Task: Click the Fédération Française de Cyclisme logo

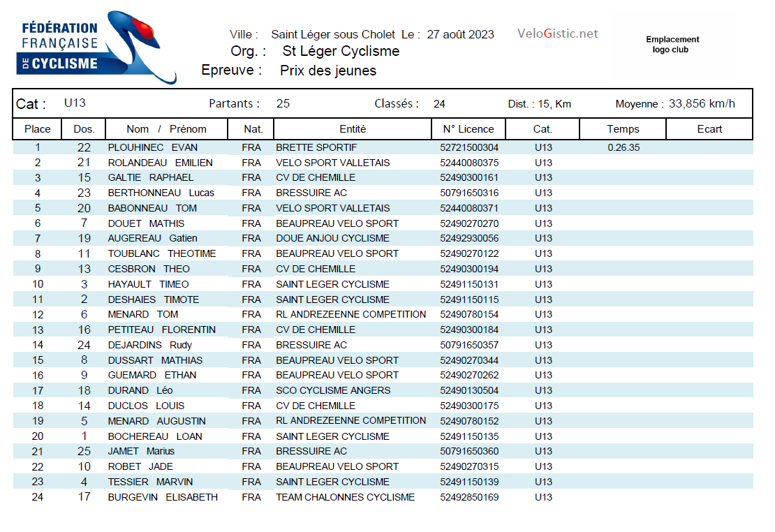Action: pyautogui.click(x=96, y=47)
